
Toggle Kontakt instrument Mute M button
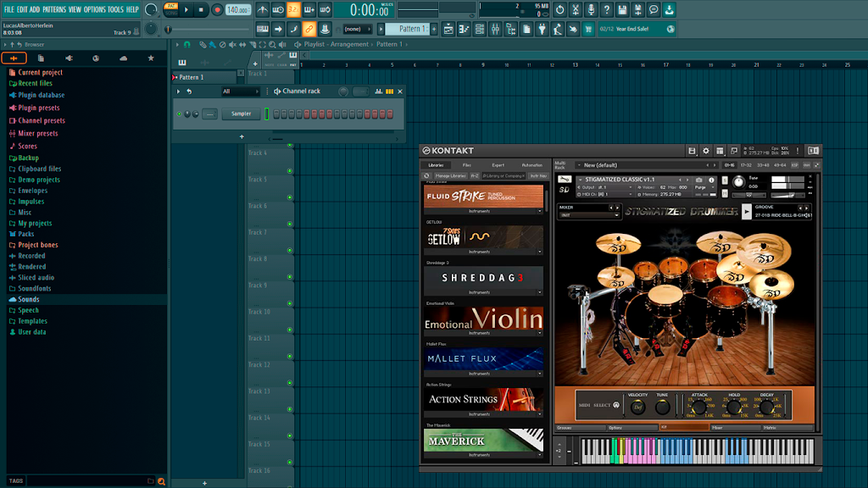[725, 194]
